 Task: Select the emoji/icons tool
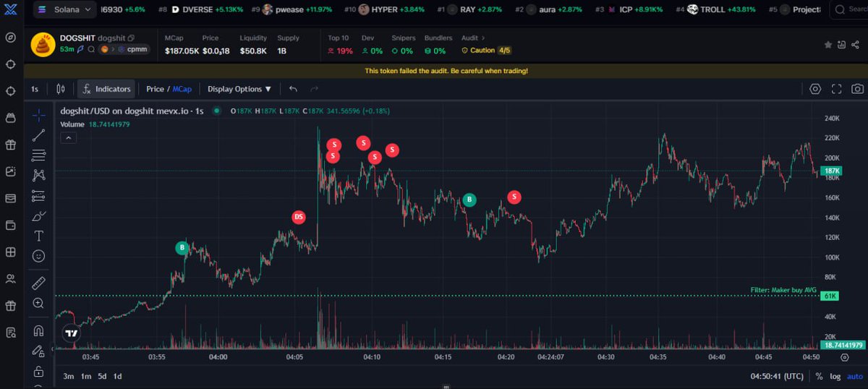[38, 256]
